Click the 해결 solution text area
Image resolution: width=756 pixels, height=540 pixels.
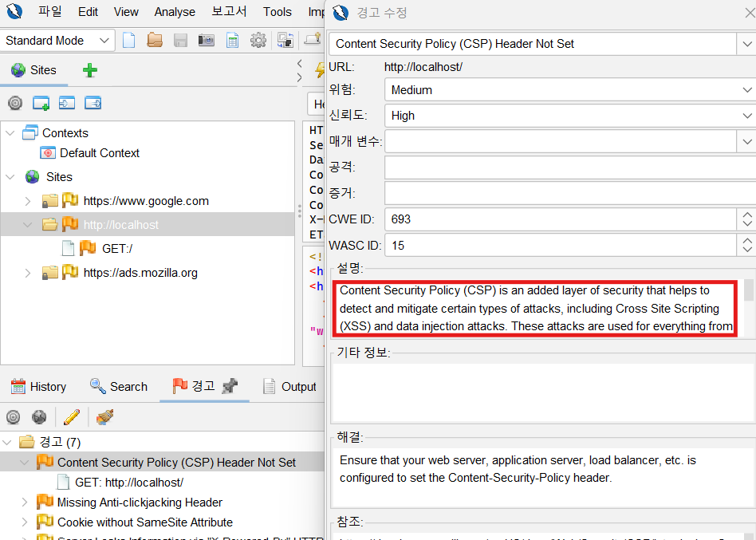tap(542, 477)
